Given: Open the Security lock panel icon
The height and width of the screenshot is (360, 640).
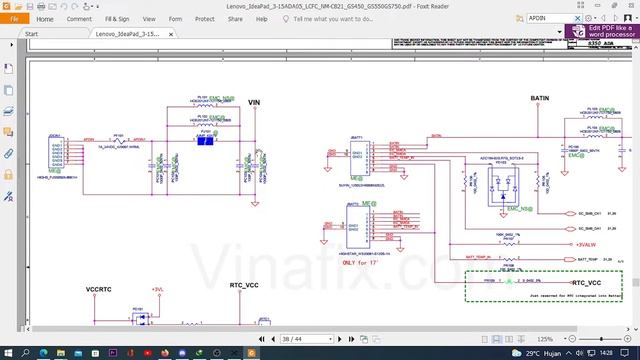Looking at the screenshot, I should click(8, 175).
